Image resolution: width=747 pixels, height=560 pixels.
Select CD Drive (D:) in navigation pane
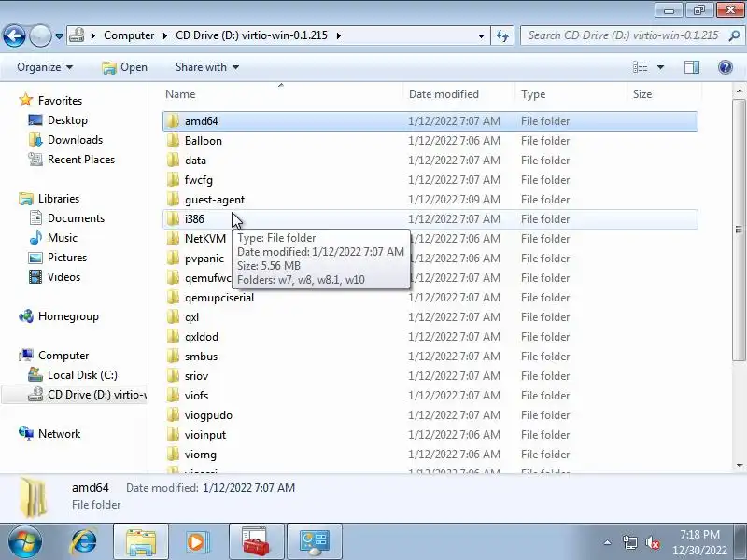[97, 394]
